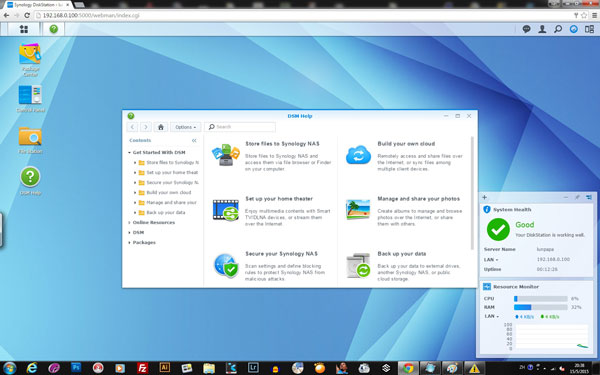Open the System Health LAN dropdown

(491, 259)
